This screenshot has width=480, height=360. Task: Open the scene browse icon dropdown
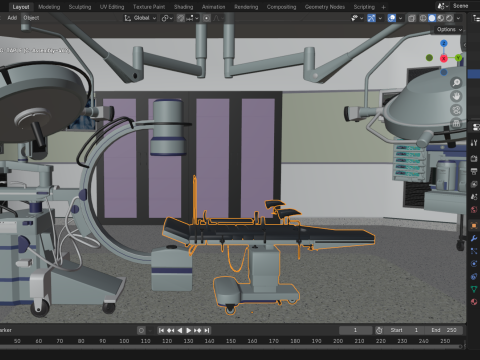[442, 6]
